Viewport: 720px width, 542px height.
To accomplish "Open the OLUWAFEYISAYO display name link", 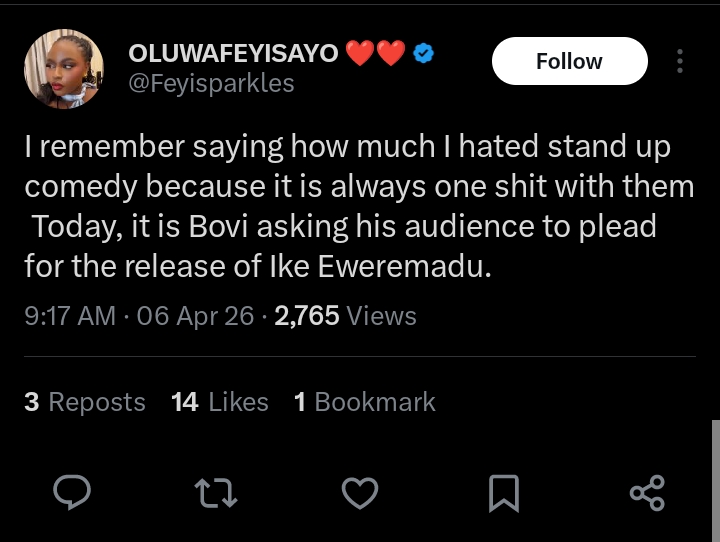I will click(234, 54).
